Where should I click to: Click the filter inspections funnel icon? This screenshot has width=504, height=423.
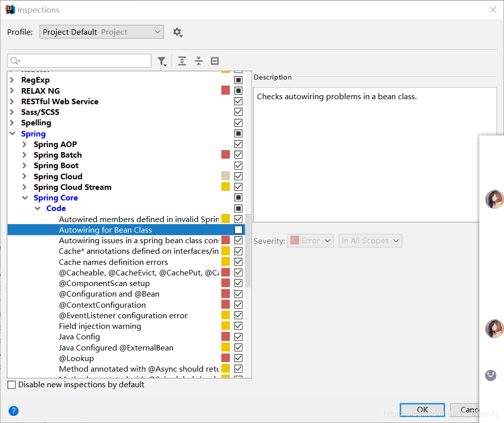click(162, 61)
